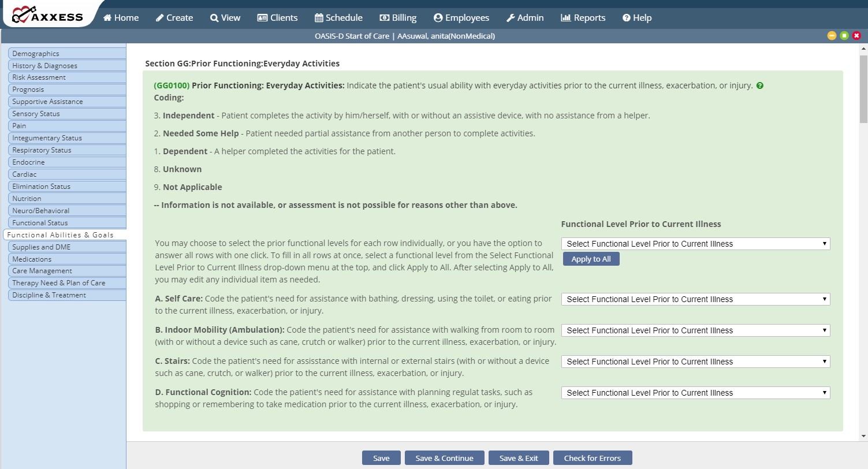Image resolution: width=868 pixels, height=469 pixels.
Task: Open the top Functional Level apply-all dropdown
Action: tap(695, 244)
